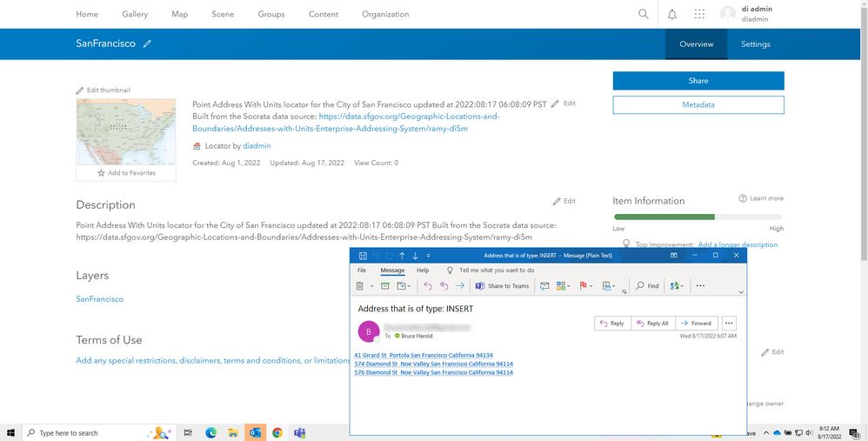Open the Organization menu item
Screen dimensions: 868x441
(385, 14)
